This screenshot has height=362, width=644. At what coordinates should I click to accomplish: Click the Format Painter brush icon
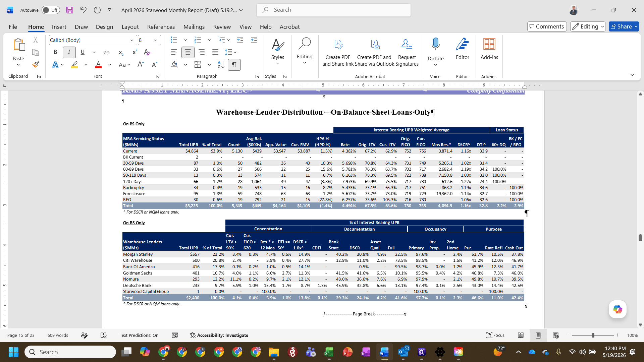tap(36, 64)
